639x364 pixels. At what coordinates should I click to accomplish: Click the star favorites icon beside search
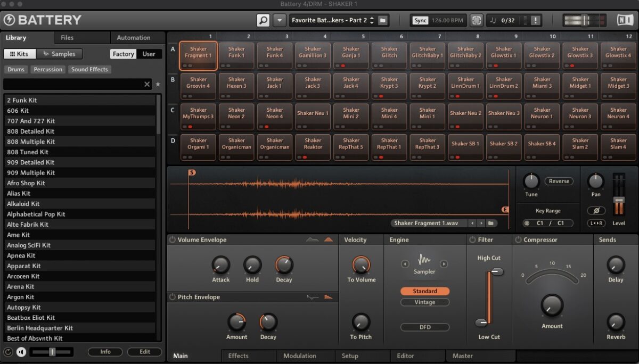158,84
